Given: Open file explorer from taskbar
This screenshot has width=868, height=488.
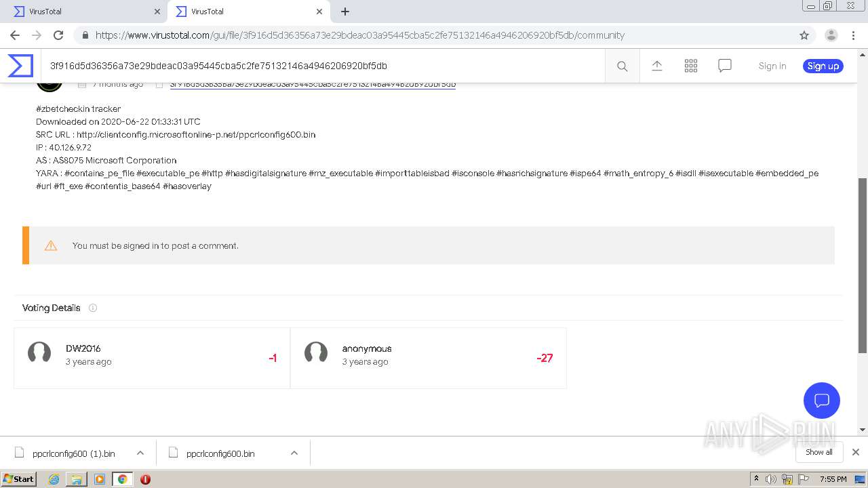Looking at the screenshot, I should click(x=77, y=479).
